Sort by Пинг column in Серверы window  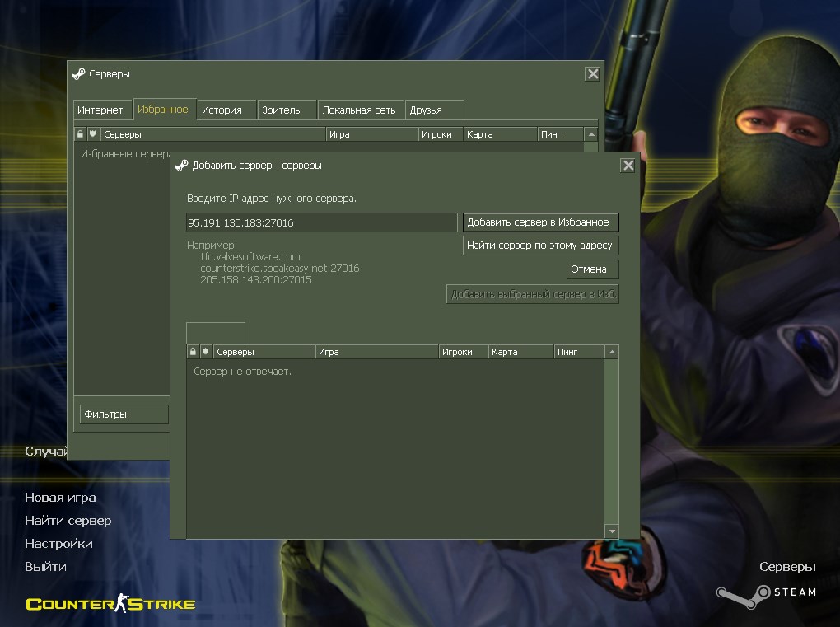(560, 134)
